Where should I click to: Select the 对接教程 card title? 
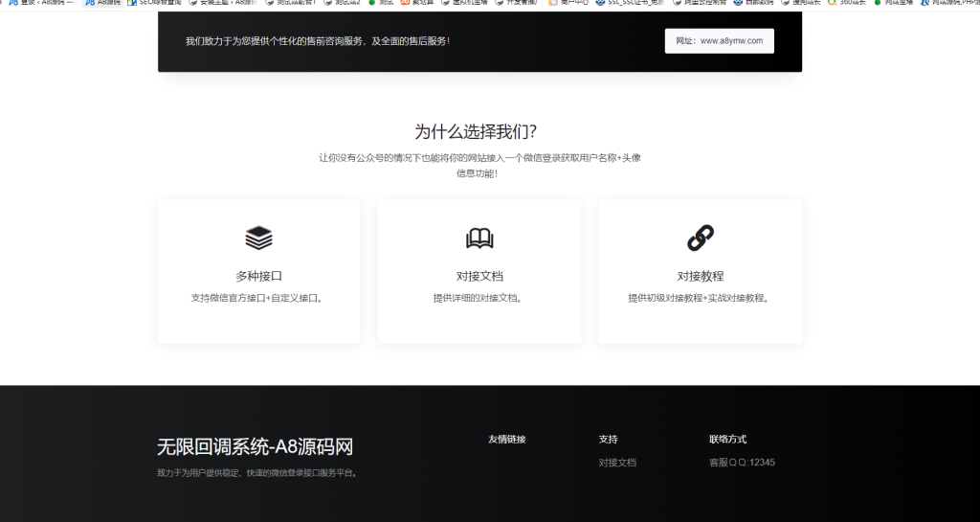pos(700,276)
